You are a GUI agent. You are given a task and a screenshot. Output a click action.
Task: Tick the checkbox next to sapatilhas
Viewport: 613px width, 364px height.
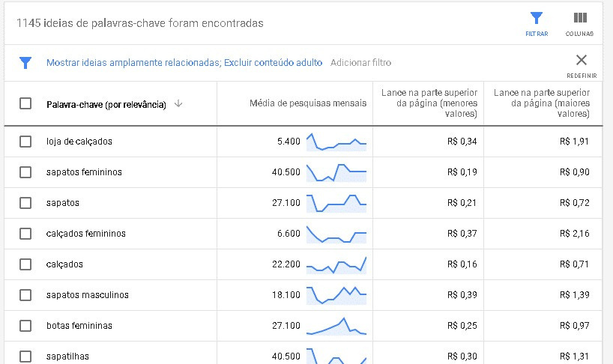tap(25, 357)
